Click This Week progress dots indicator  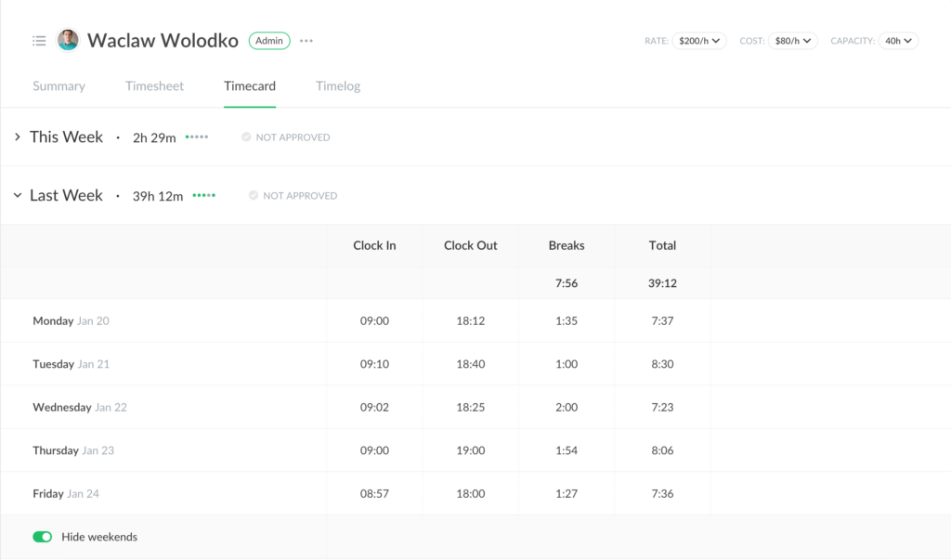(197, 137)
